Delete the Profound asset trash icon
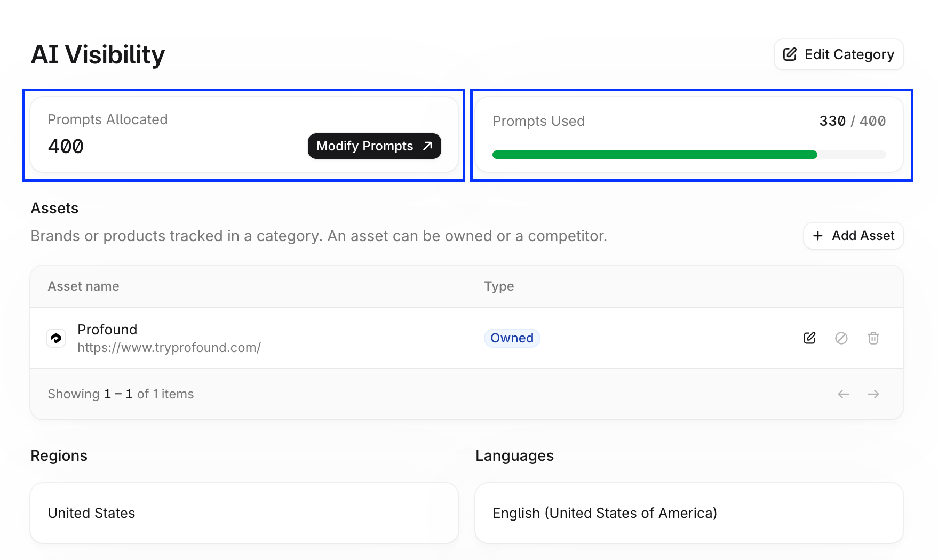The height and width of the screenshot is (560, 938). pos(873,338)
